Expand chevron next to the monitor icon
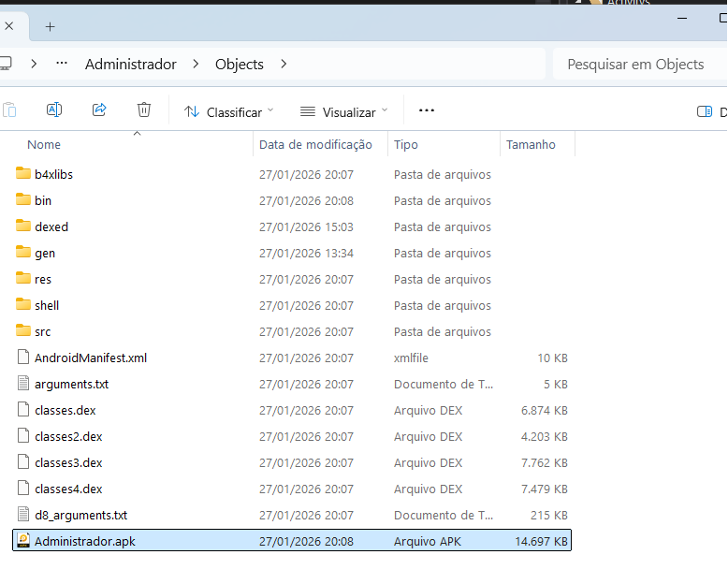This screenshot has width=728, height=584. [34, 64]
